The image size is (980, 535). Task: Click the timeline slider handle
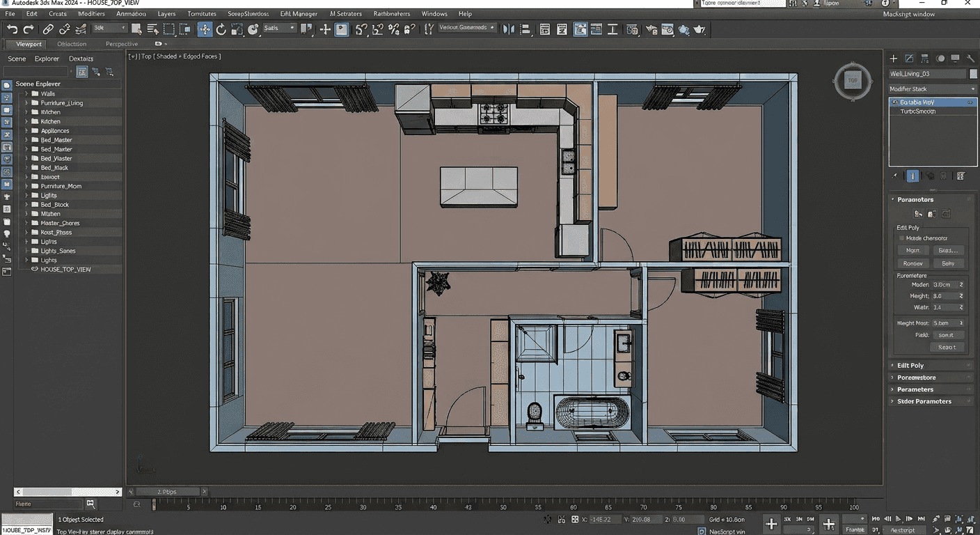[154, 504]
